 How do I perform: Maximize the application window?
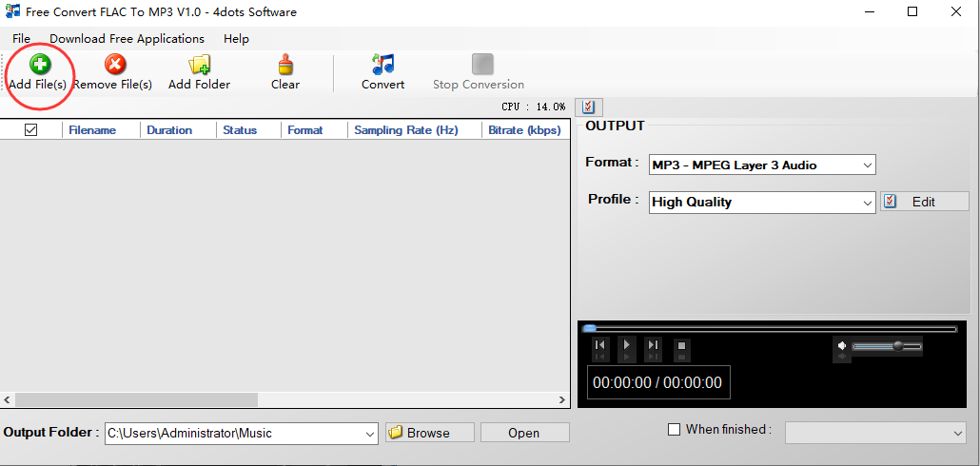[912, 11]
